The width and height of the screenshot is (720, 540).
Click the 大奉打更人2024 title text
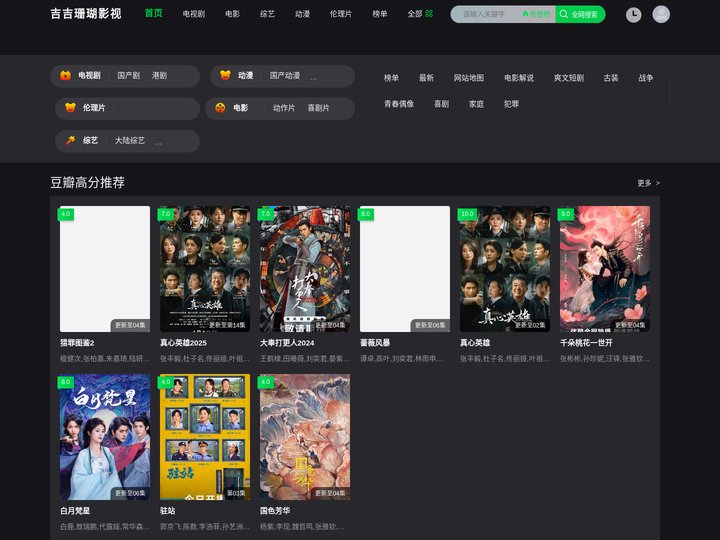pos(287,343)
